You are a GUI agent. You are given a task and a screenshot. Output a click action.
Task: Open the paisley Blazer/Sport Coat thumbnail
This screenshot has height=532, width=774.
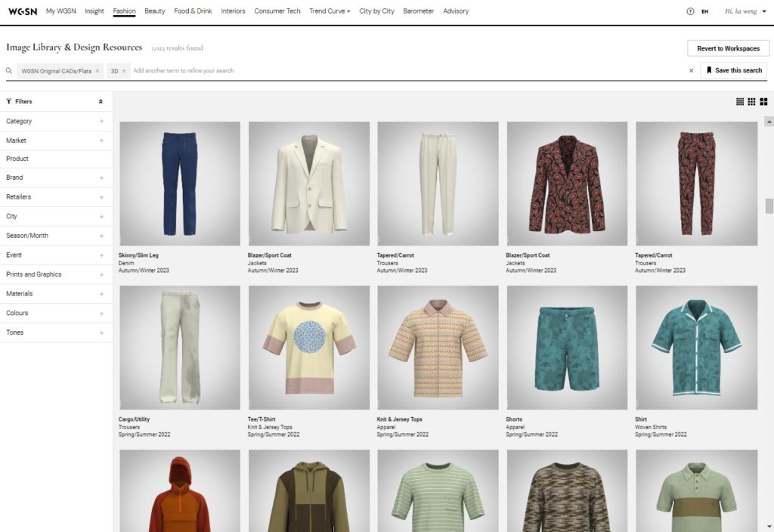(567, 184)
